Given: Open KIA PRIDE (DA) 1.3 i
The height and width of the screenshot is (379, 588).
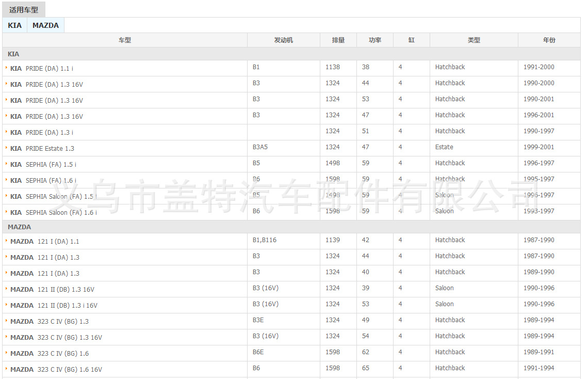Looking at the screenshot, I should click(42, 133).
